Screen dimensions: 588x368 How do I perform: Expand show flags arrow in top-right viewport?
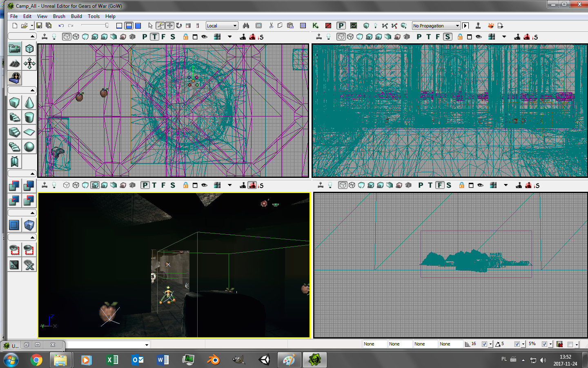pos(504,37)
